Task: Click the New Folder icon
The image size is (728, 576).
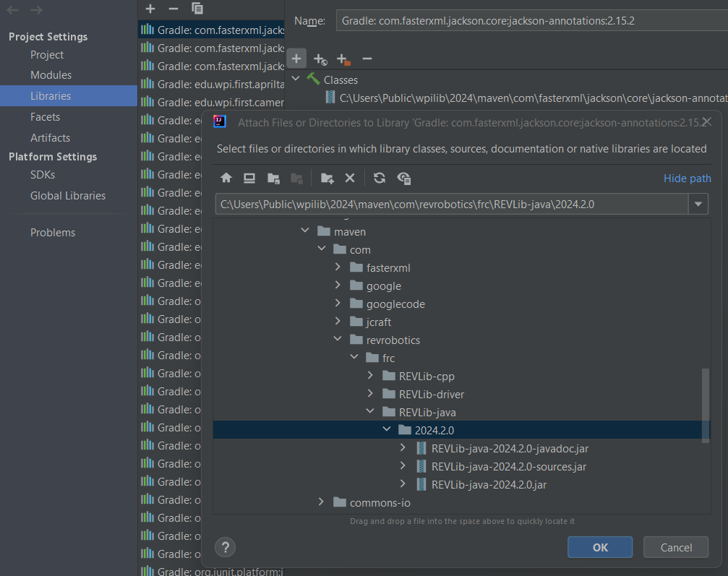Action: [x=327, y=179]
